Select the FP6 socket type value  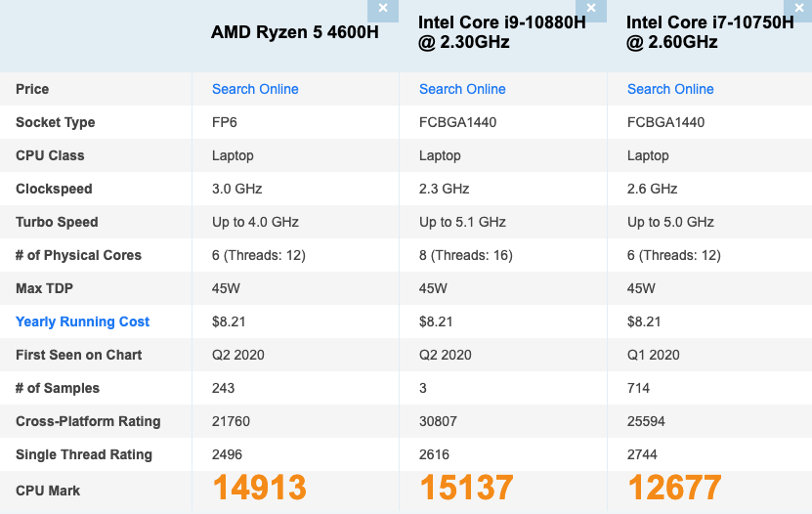tap(224, 122)
